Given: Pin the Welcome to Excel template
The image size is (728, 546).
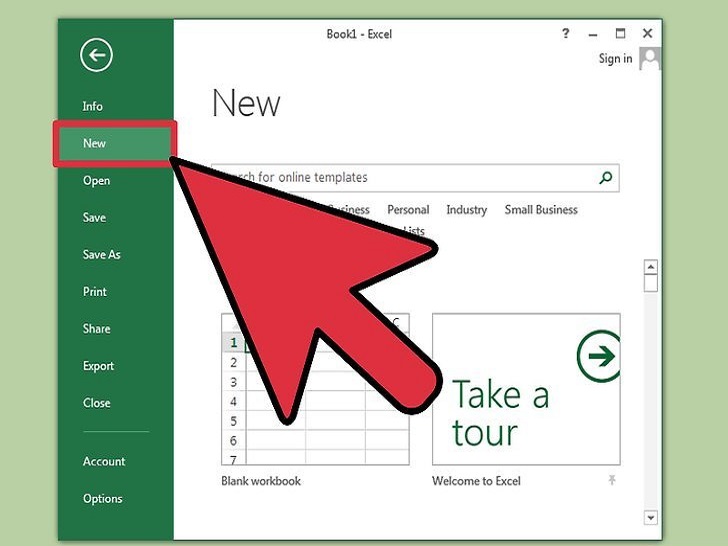Looking at the screenshot, I should pos(612,480).
